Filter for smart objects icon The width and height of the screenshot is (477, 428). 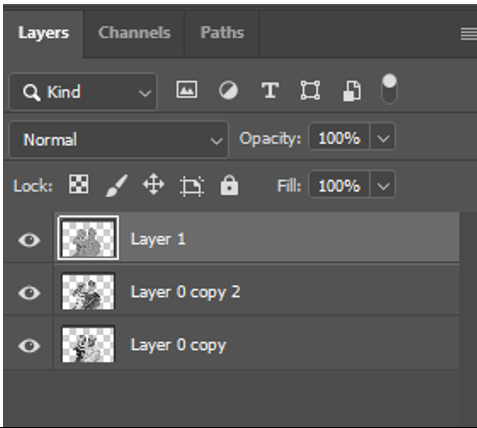pos(352,90)
